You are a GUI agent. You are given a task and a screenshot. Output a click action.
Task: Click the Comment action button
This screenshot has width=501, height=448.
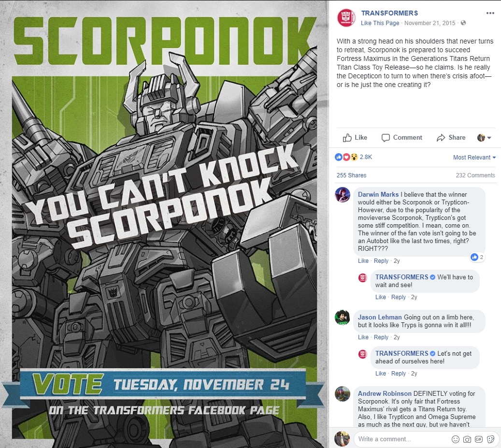[x=401, y=138]
